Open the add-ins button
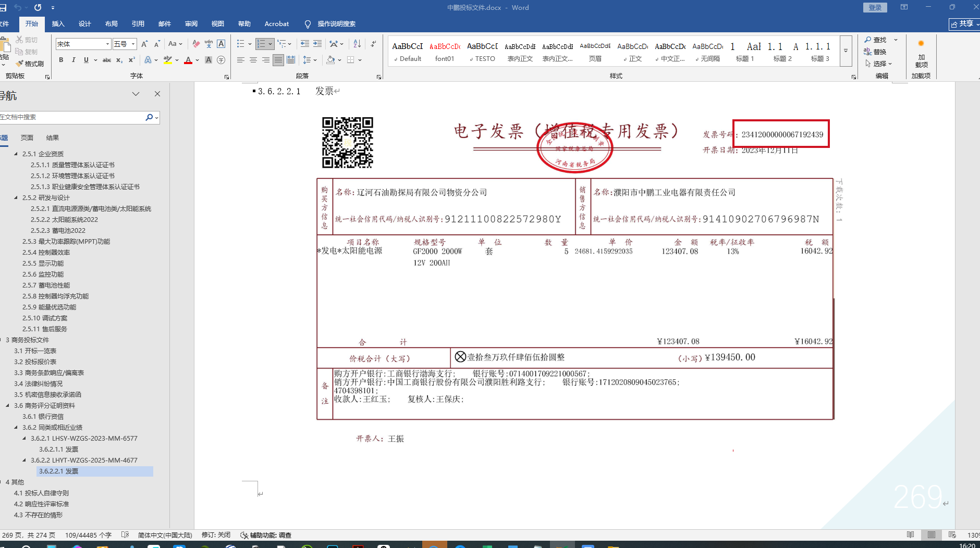Screen dimensions: 980x548 click(921, 55)
